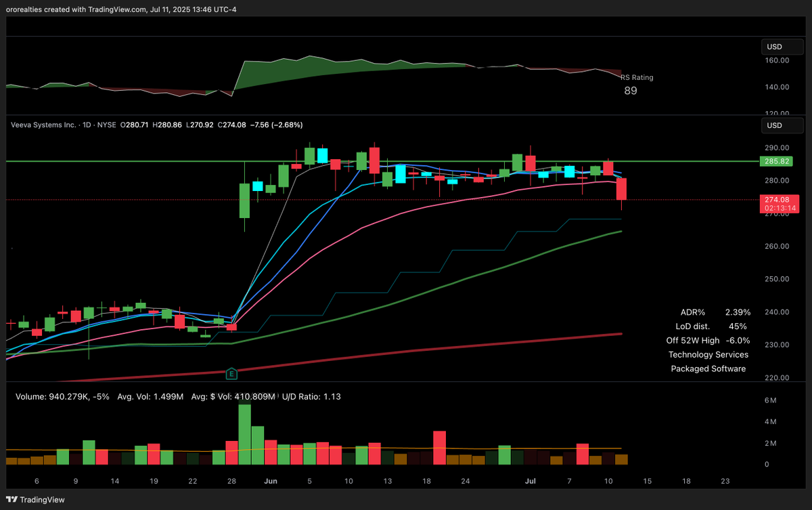Click the change value −7.56 (−2.68%)
The width and height of the screenshot is (812, 510).
277,125
